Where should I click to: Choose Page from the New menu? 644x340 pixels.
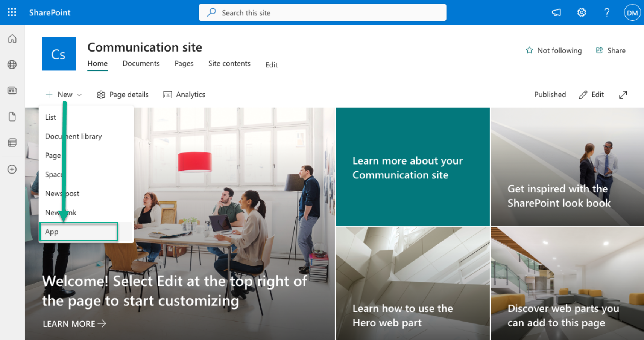[86, 156]
